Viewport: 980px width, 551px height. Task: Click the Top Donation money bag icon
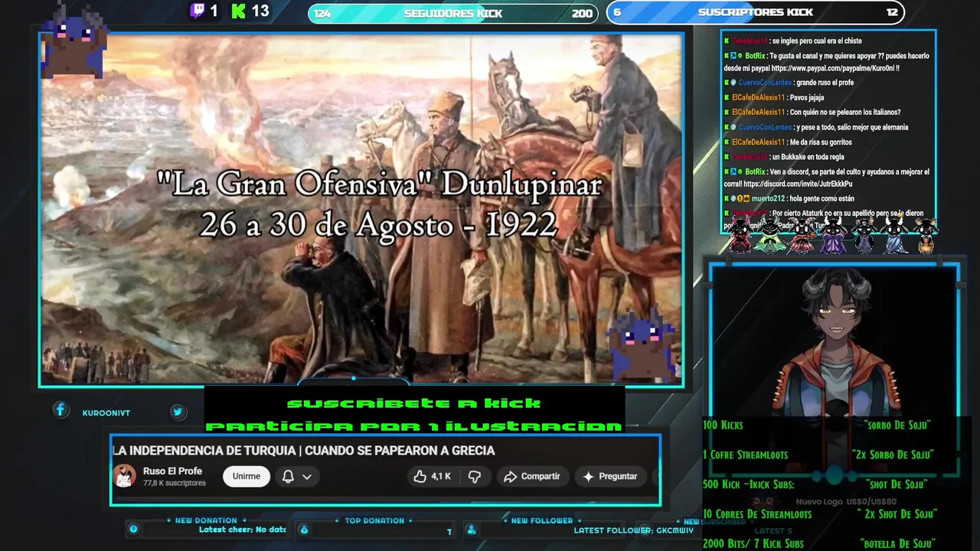[304, 530]
